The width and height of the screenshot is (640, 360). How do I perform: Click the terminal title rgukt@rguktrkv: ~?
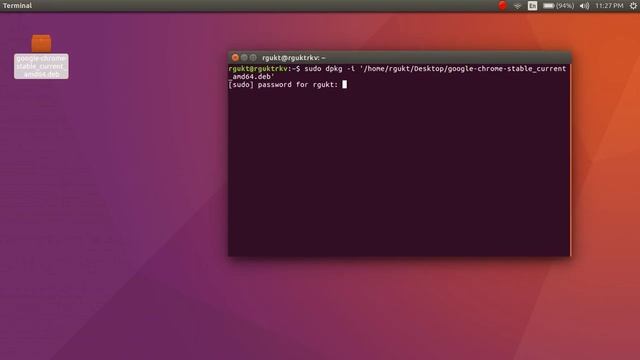tap(293, 58)
